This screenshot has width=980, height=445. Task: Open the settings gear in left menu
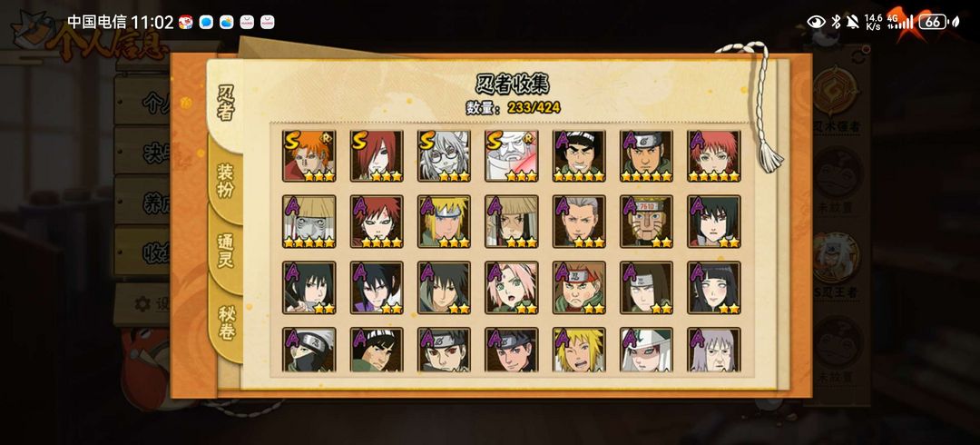142,304
